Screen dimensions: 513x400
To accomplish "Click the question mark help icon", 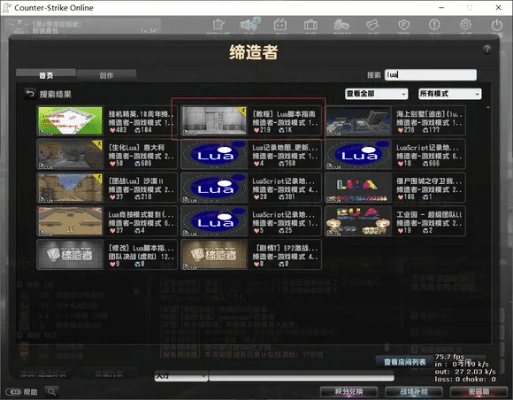I will point(487,49).
